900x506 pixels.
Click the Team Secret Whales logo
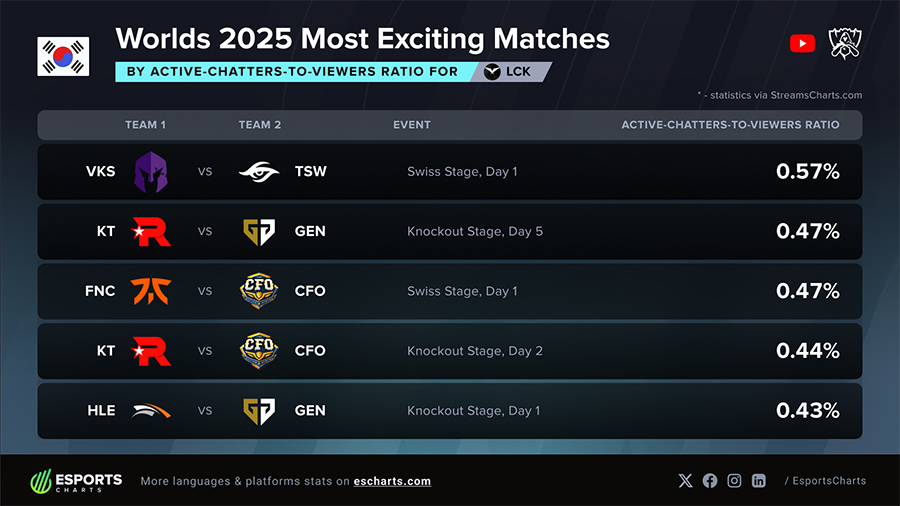259,171
